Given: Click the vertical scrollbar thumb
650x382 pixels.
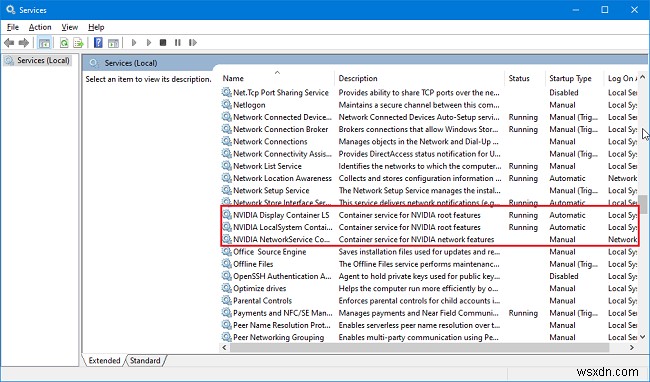Looking at the screenshot, I should (x=643, y=205).
